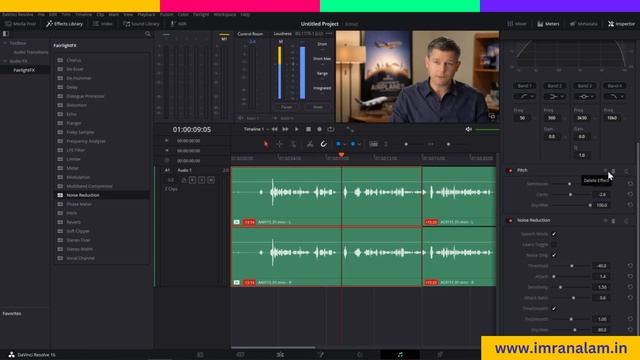This screenshot has height=360, width=640.
Task: Select the Soft Clipper effect
Action: tap(78, 231)
